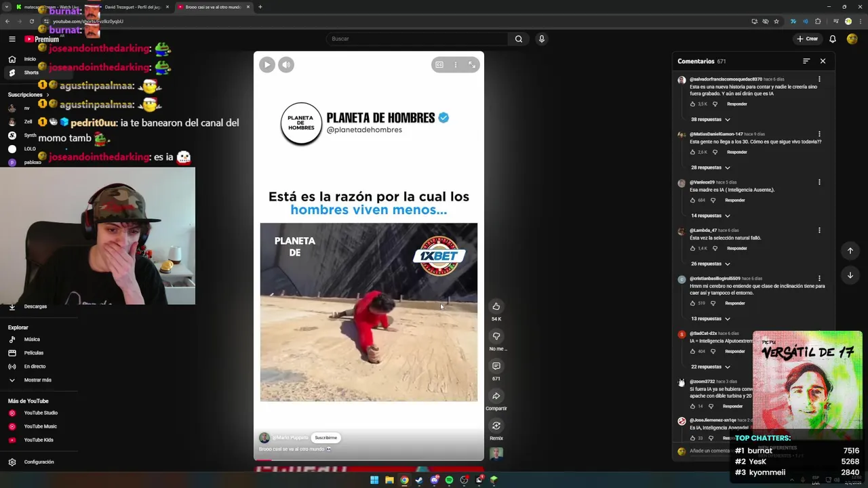Screen dimensions: 868x488
Task: Open the Windows Start menu
Action: (374, 480)
